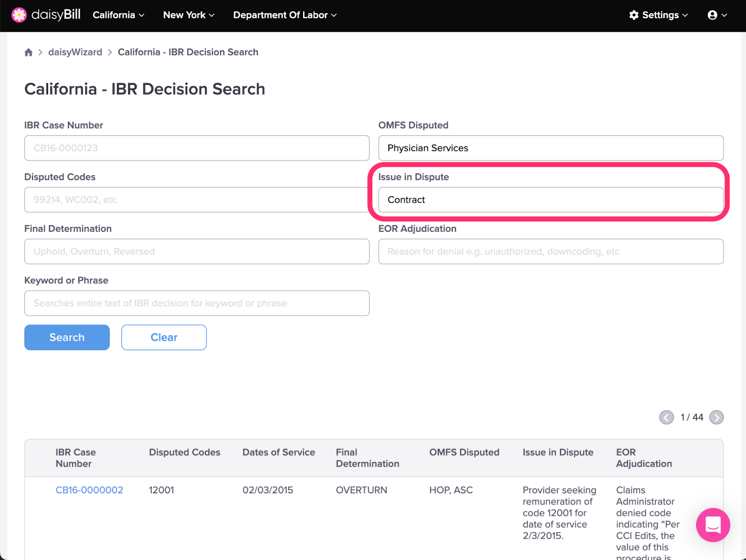Go to next results page arrow
The height and width of the screenshot is (560, 746).
click(x=717, y=417)
